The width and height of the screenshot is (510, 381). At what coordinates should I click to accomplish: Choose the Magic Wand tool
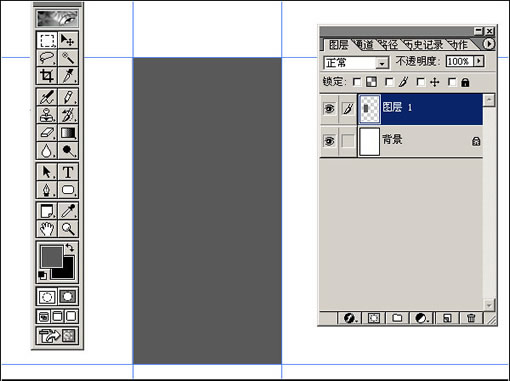[x=68, y=58]
